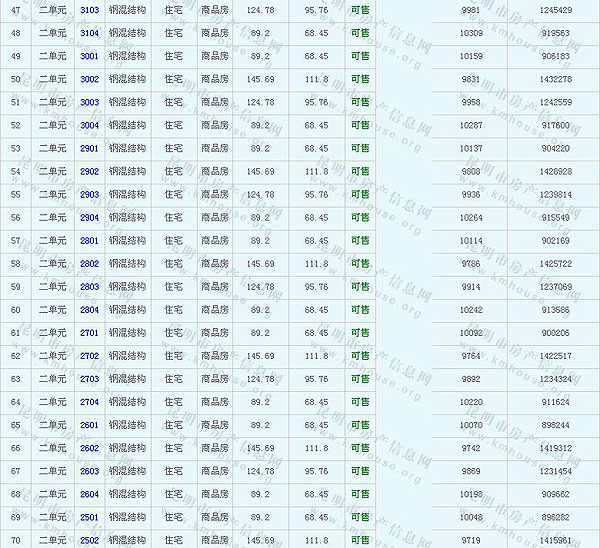Open room 2502 link
The width and height of the screenshot is (600, 548).
89,540
